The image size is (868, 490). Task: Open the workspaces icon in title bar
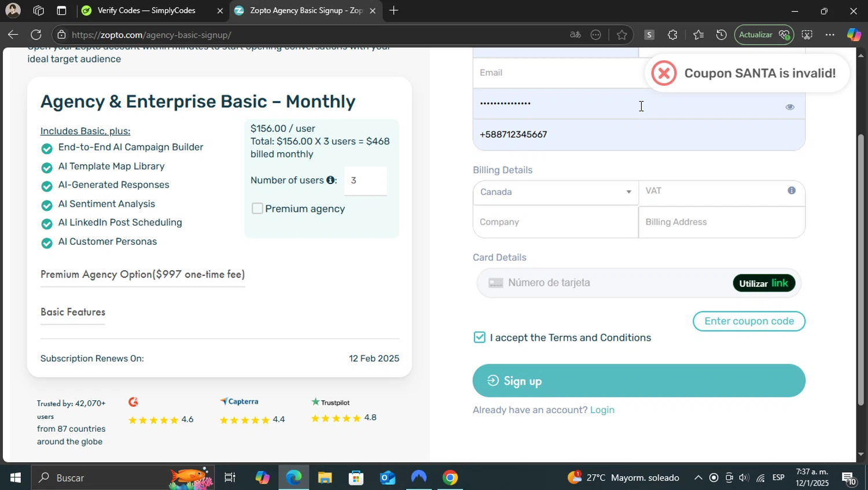pos(39,10)
